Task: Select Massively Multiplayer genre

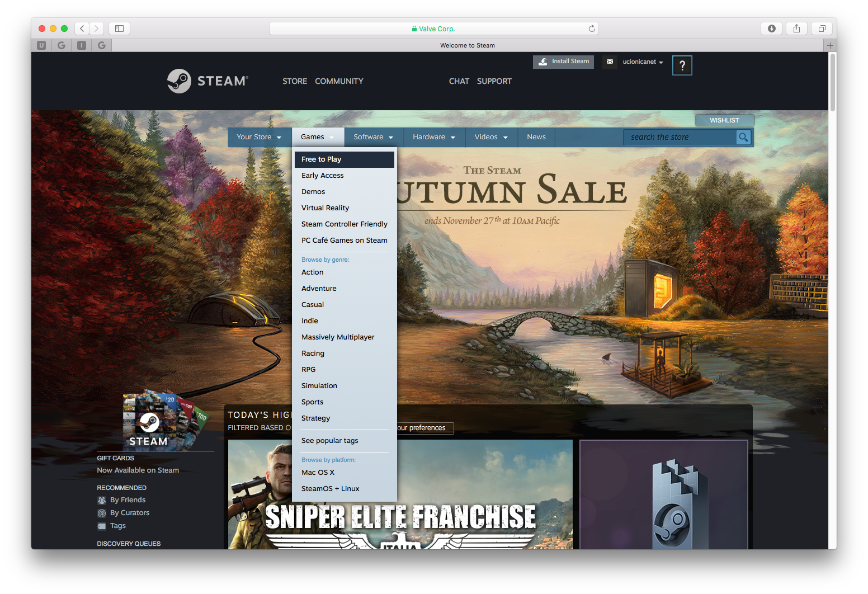Action: point(338,337)
